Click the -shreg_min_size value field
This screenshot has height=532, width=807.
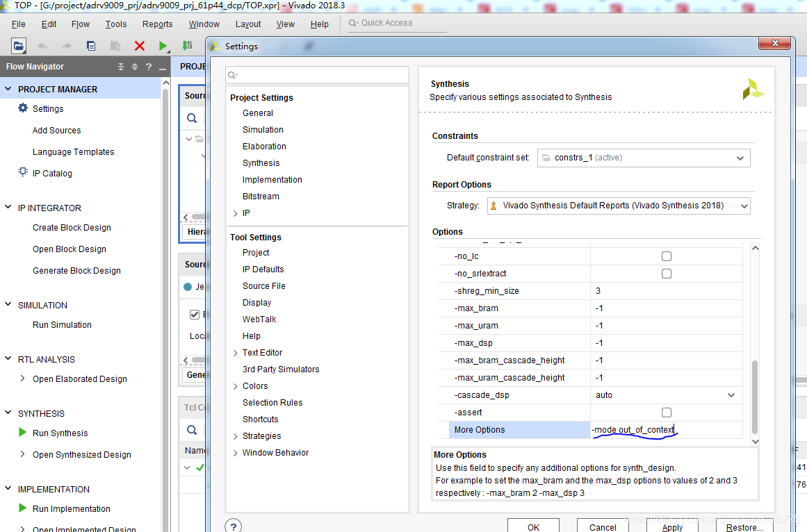pyautogui.click(x=666, y=291)
